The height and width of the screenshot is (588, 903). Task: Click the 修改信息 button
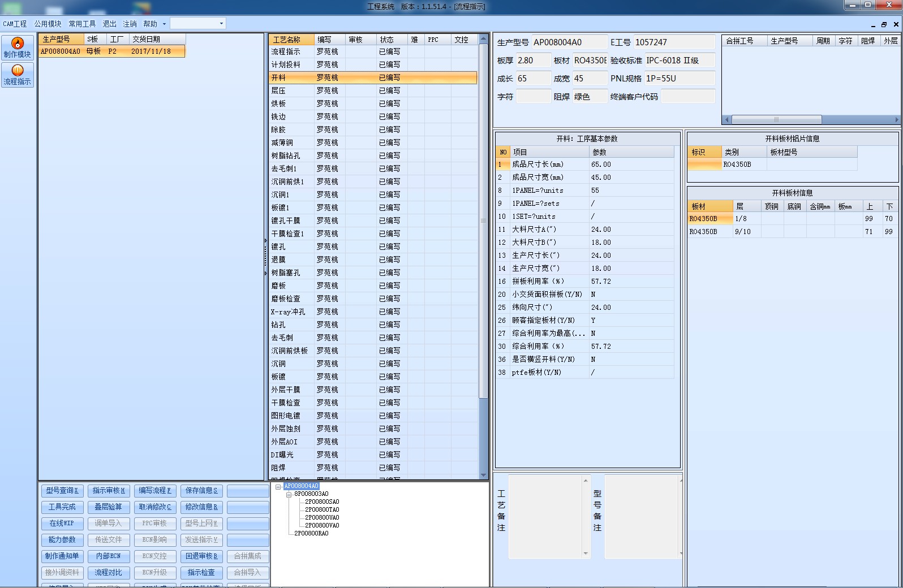201,507
